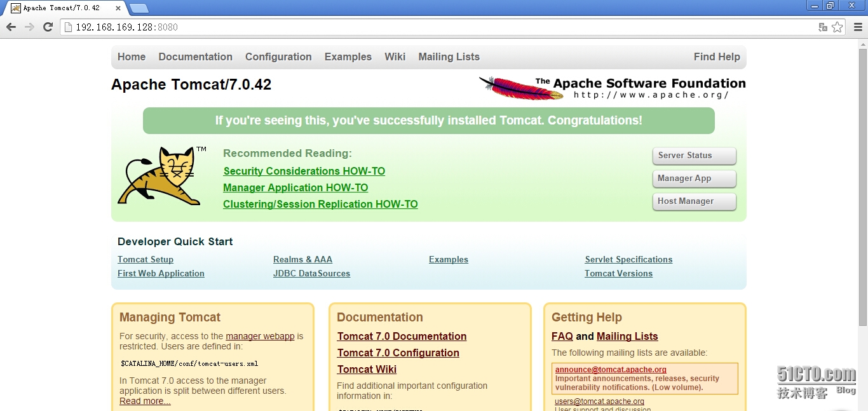
Task: Open Realms & AAA link
Action: pos(302,259)
